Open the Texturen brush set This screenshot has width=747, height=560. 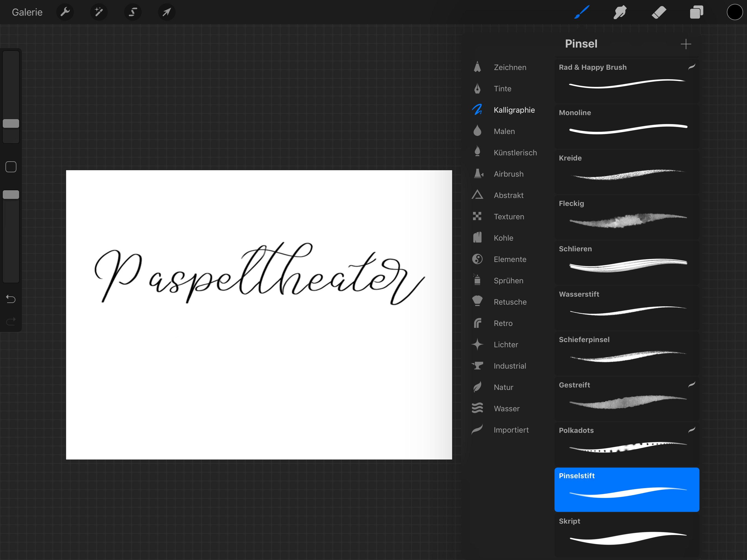[509, 217]
